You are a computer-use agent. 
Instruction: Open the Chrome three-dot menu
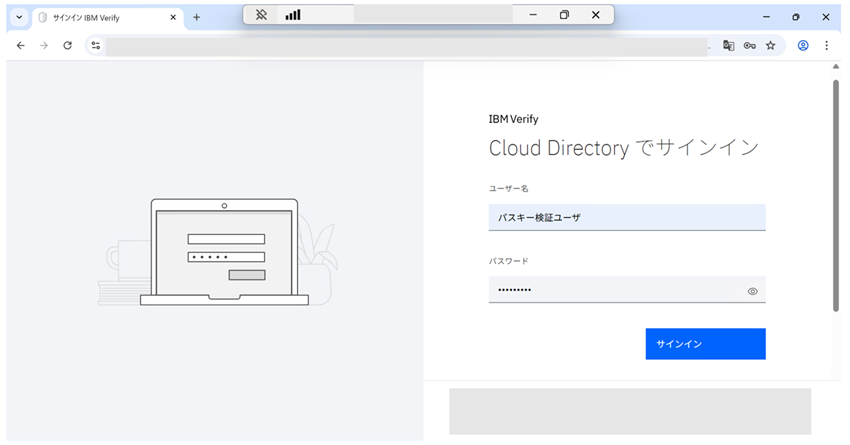coord(826,46)
